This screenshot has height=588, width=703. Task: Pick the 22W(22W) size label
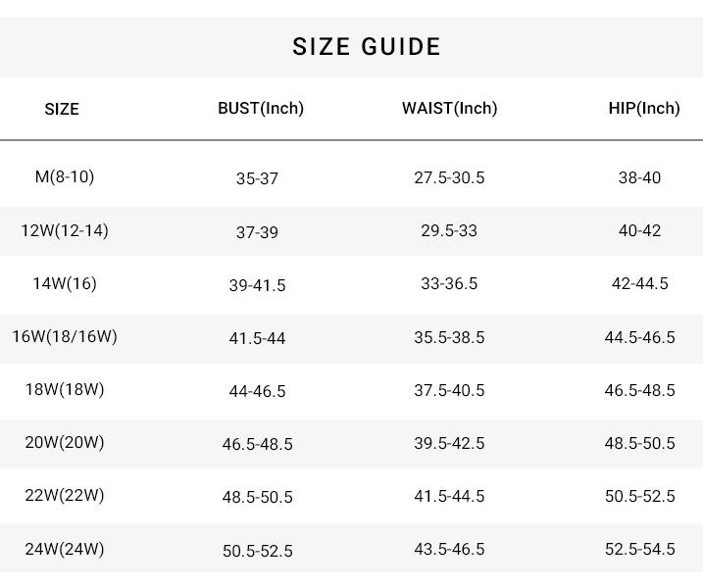click(65, 495)
